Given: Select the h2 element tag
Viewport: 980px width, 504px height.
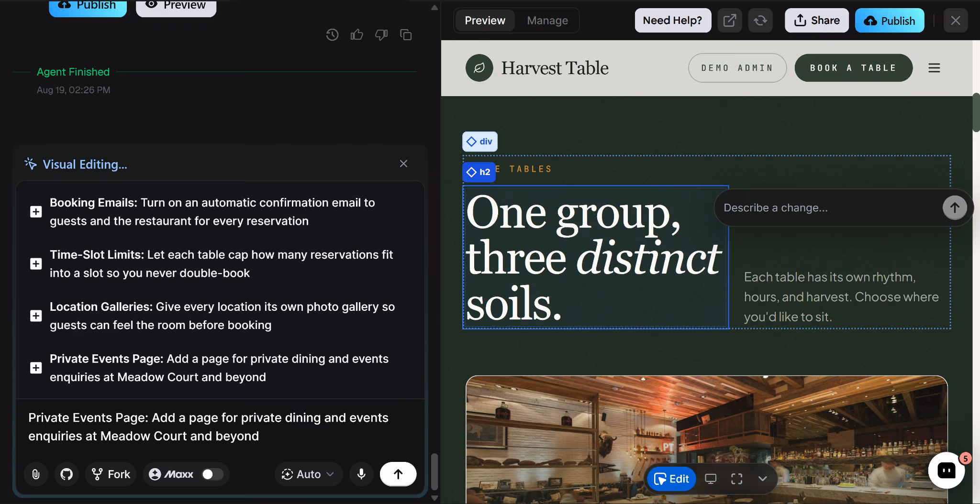Looking at the screenshot, I should tap(479, 172).
